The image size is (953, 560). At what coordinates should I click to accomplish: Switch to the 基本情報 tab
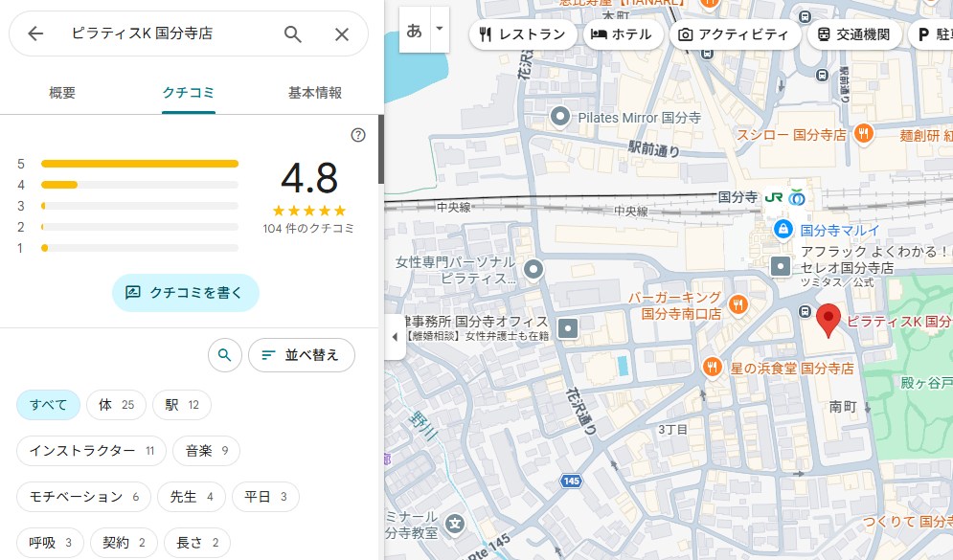click(314, 93)
